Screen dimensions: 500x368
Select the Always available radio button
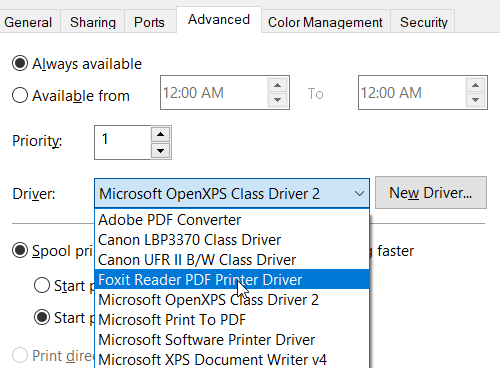click(x=20, y=63)
